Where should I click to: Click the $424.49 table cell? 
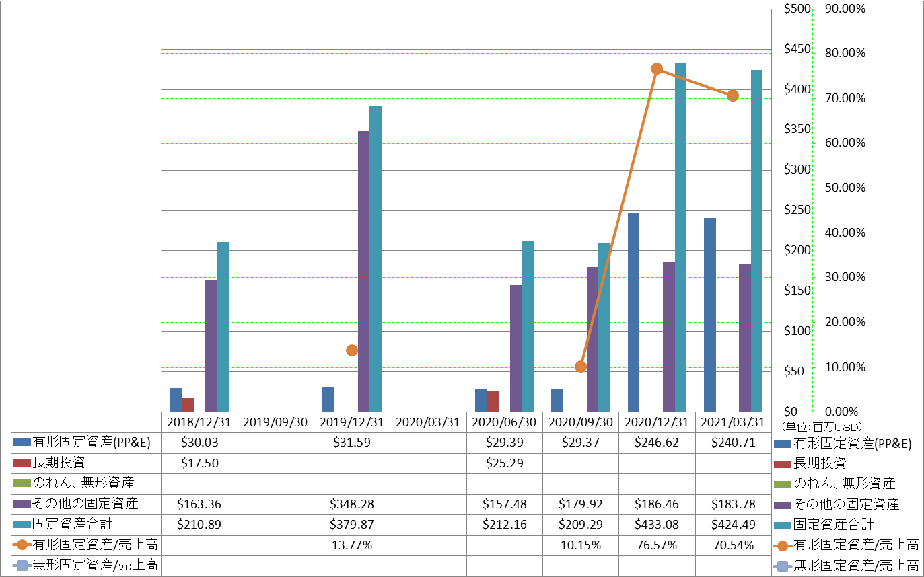[733, 525]
